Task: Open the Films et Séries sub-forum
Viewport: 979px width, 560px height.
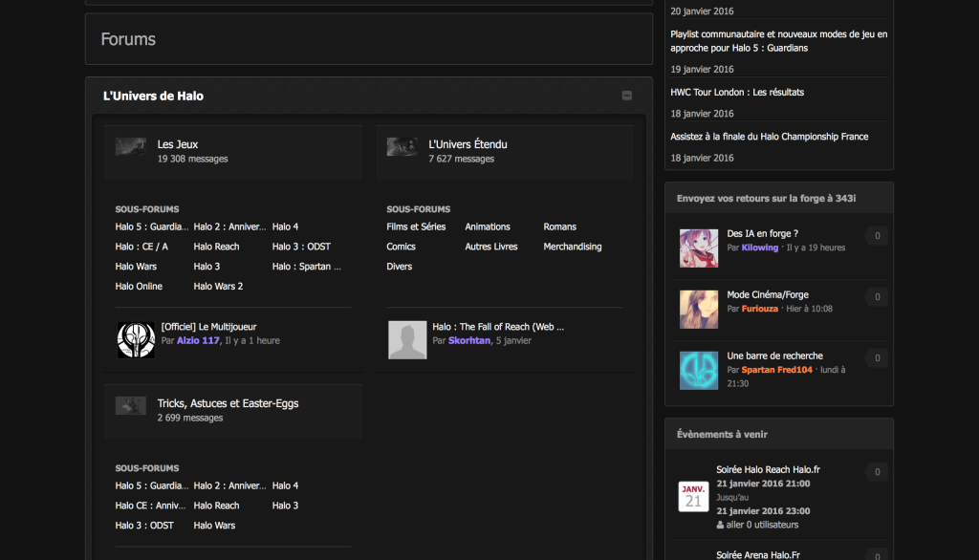Action: tap(416, 227)
